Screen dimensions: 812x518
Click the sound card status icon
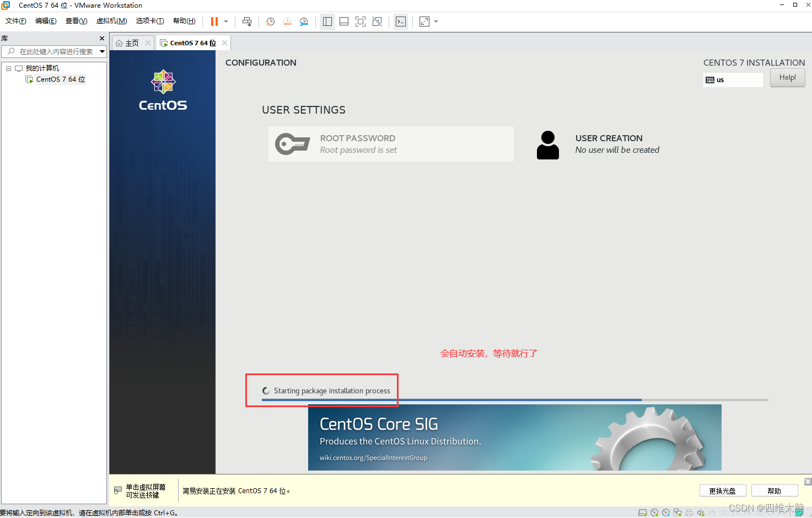click(x=701, y=512)
